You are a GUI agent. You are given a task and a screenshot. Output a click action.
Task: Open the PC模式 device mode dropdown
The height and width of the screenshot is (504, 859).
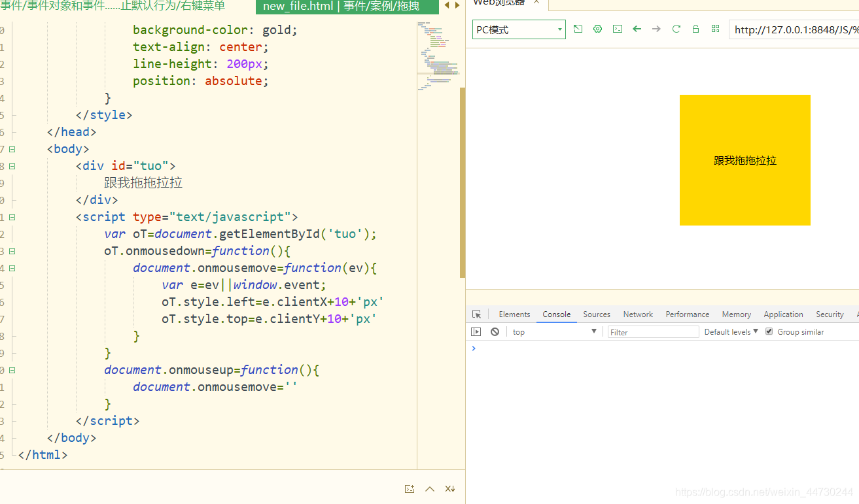tap(519, 29)
